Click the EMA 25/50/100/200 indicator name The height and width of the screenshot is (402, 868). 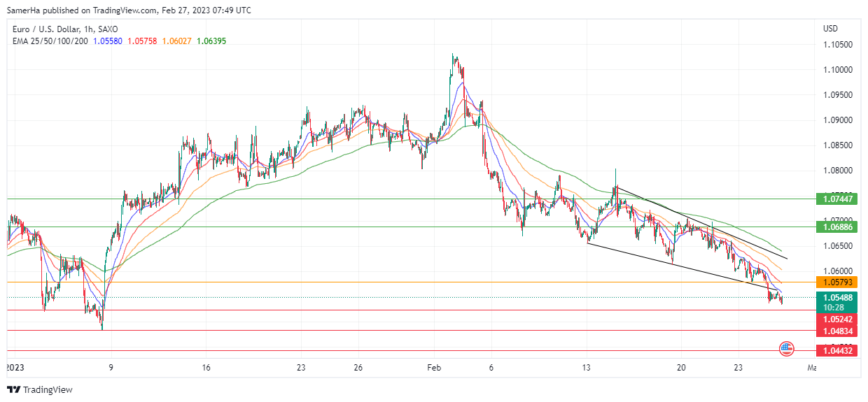click(50, 41)
